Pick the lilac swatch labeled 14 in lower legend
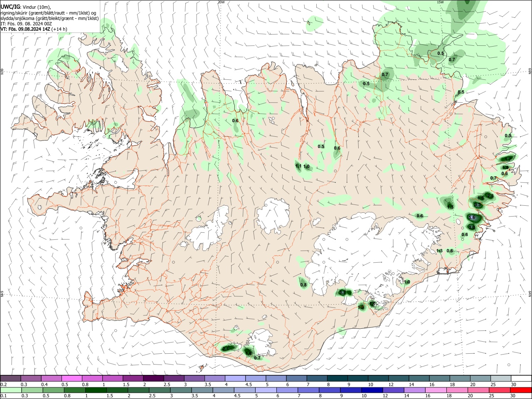Image resolution: width=532 pixels, height=399 pixels. (414, 390)
